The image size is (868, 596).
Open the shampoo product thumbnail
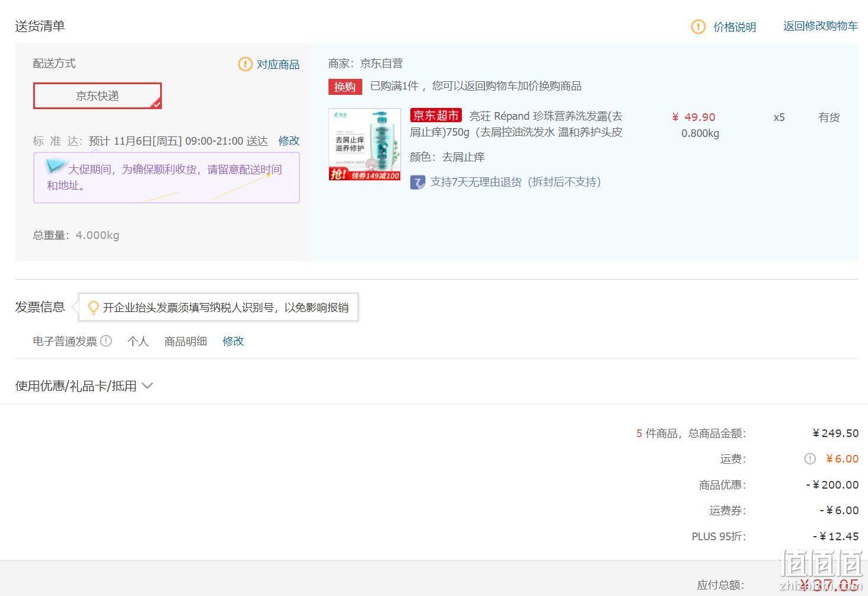tap(365, 144)
